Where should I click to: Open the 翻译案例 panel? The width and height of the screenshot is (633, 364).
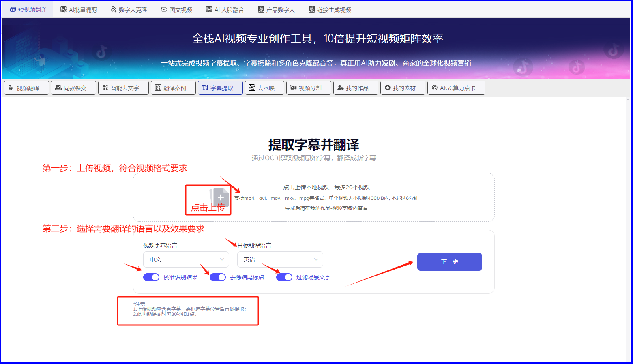[x=173, y=88]
